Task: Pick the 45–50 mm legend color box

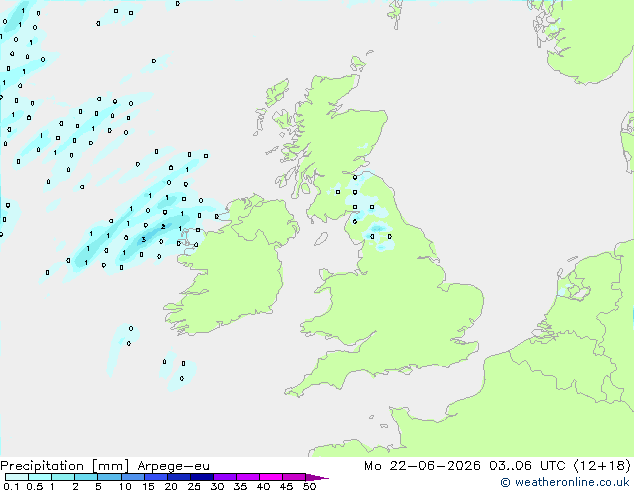Action: click(294, 477)
